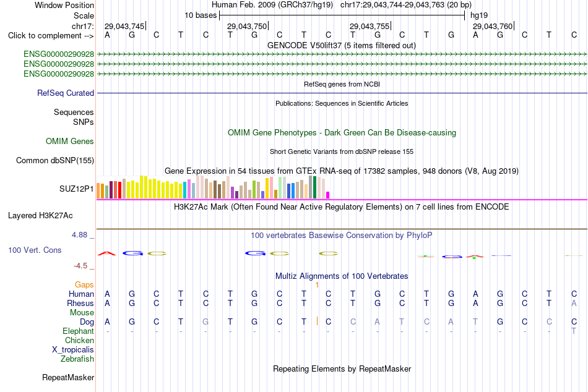The height and width of the screenshot is (392, 588).
Task: Open 'RefSeq genes from NCBI' track title
Action: [x=342, y=84]
